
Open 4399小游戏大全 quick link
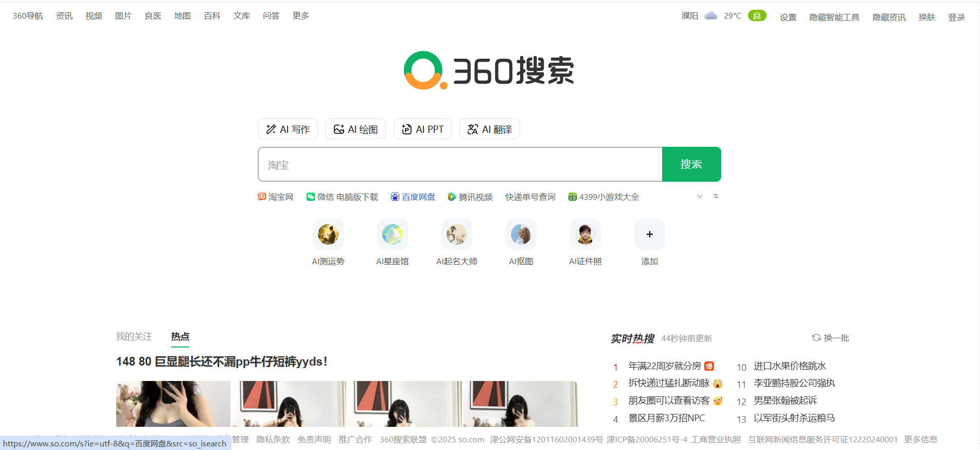point(604,197)
